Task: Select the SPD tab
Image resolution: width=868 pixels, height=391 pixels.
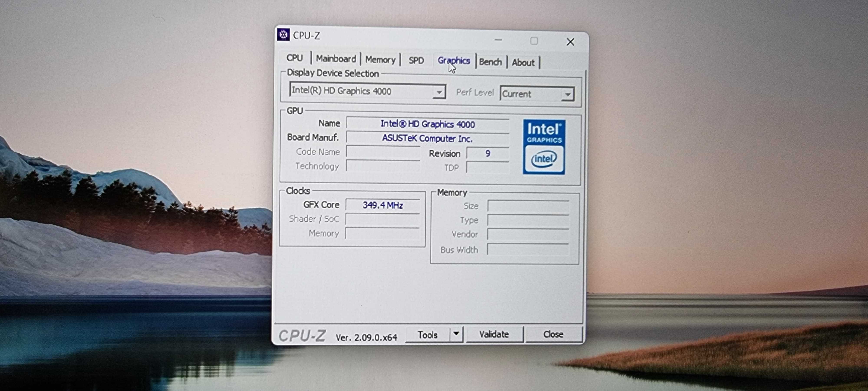Action: 416,60
